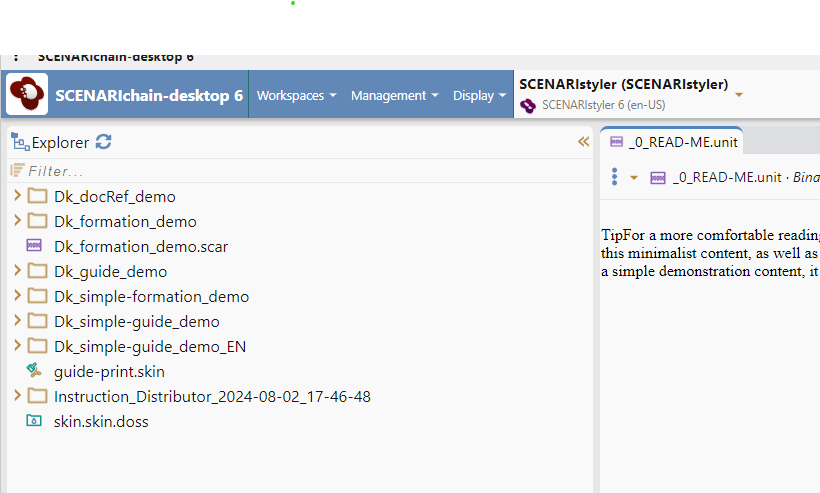Screen dimensions: 820x493
Task: Open the SCENARIstyler workspace selector dropdown
Action: coord(739,94)
